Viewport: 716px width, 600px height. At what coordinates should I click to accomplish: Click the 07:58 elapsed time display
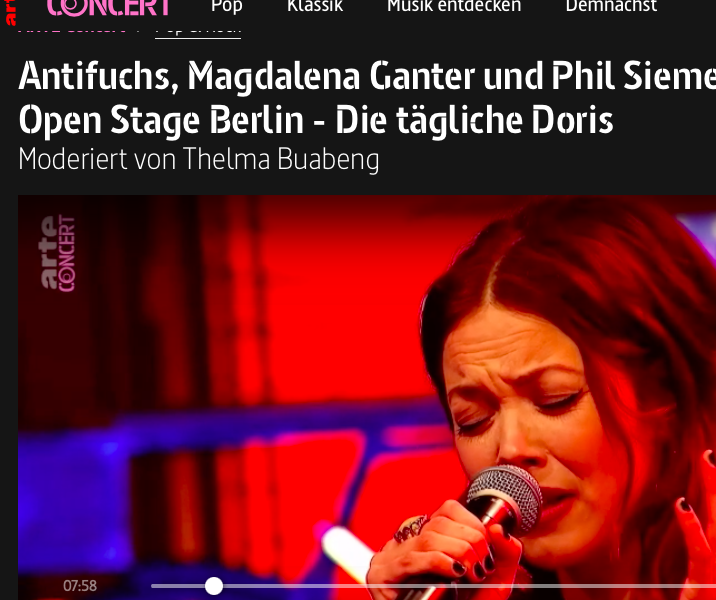click(80, 586)
